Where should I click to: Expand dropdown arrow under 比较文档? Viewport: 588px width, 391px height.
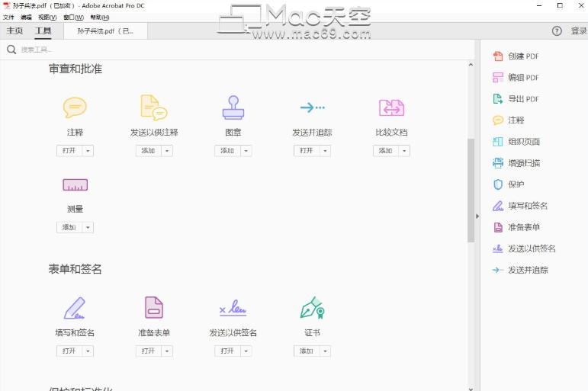click(x=404, y=151)
